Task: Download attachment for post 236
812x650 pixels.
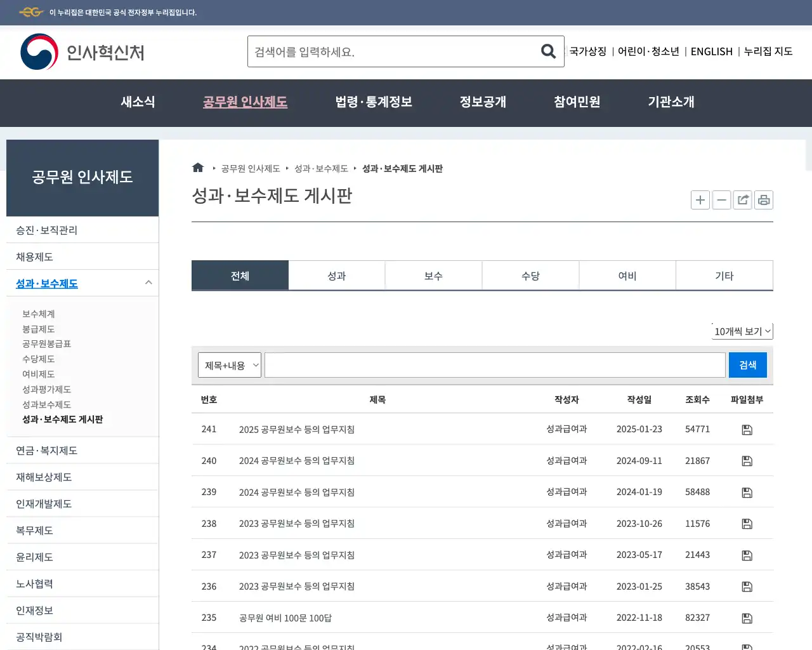Action: [747, 587]
